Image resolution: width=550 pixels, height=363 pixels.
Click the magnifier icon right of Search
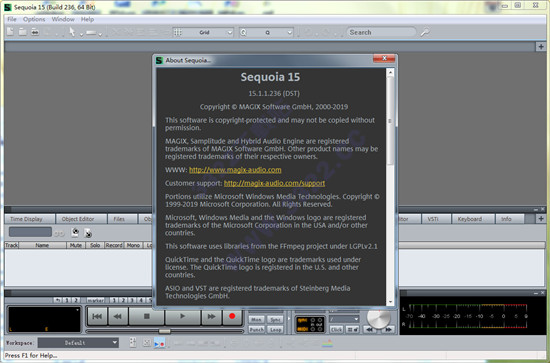425,32
